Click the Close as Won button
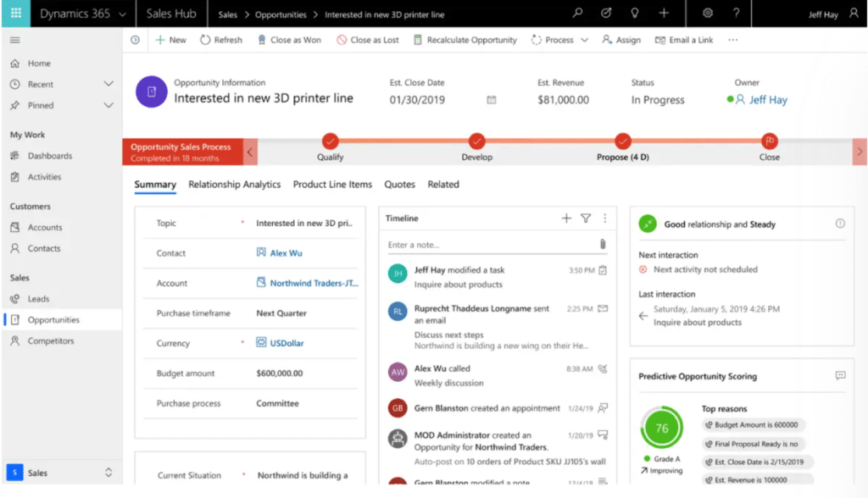 289,39
